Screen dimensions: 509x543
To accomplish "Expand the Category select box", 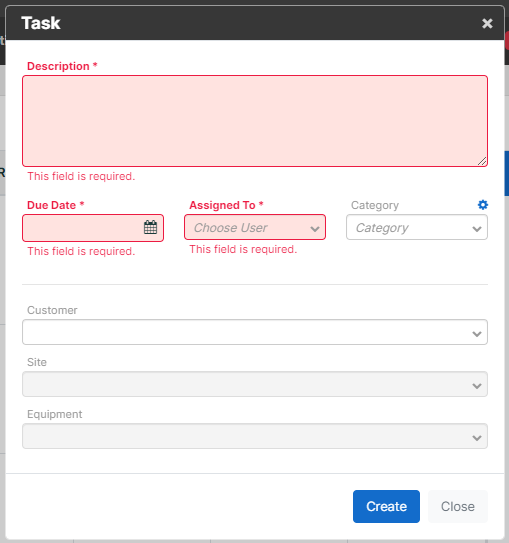I will click(417, 227).
